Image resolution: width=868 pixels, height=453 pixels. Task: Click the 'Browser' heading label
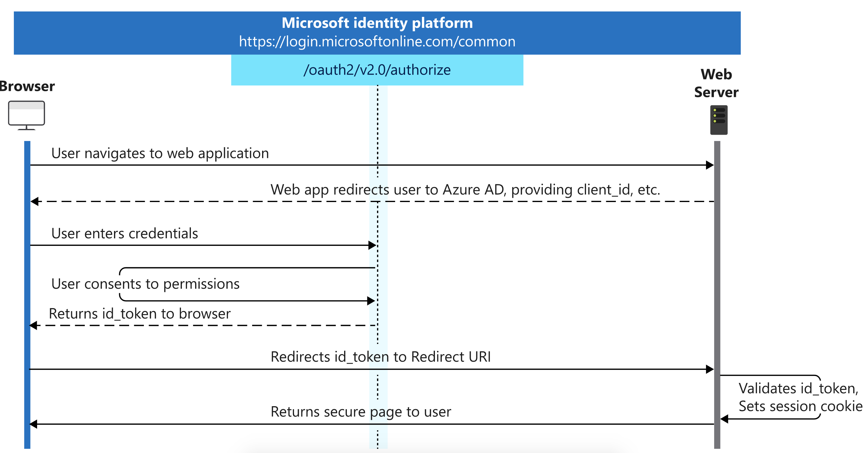pyautogui.click(x=27, y=87)
